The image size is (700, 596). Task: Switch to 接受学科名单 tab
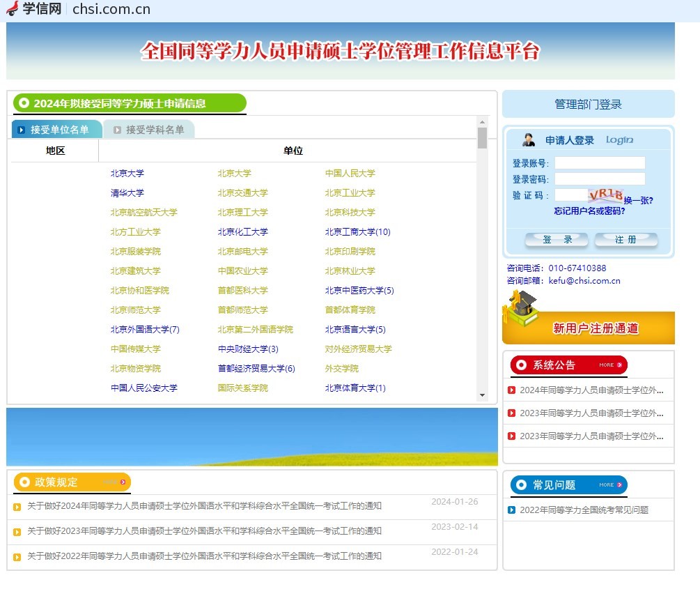(x=148, y=130)
